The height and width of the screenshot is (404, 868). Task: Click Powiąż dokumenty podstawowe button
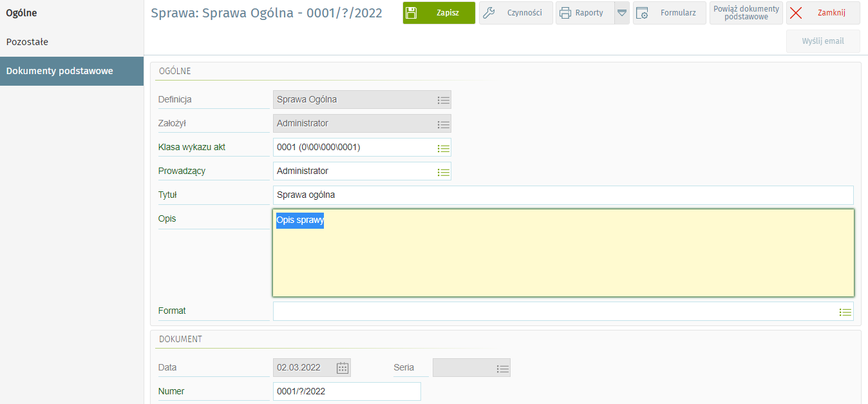(746, 13)
